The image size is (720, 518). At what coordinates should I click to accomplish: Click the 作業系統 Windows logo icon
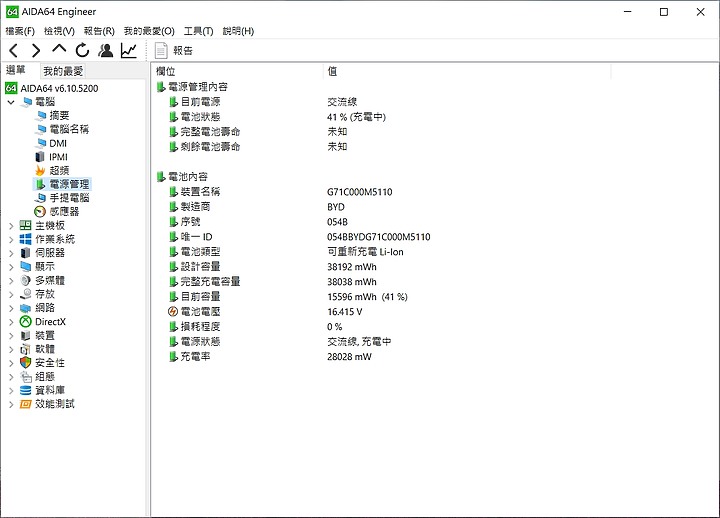click(x=26, y=239)
